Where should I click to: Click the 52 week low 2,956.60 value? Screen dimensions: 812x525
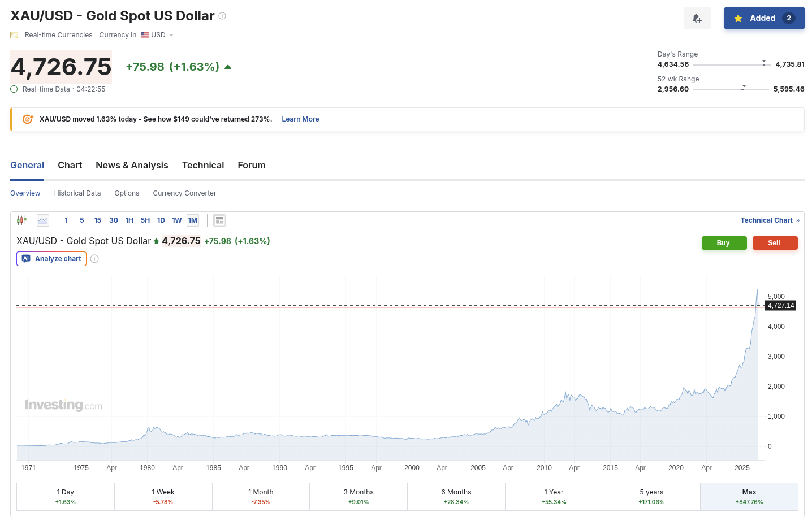673,89
